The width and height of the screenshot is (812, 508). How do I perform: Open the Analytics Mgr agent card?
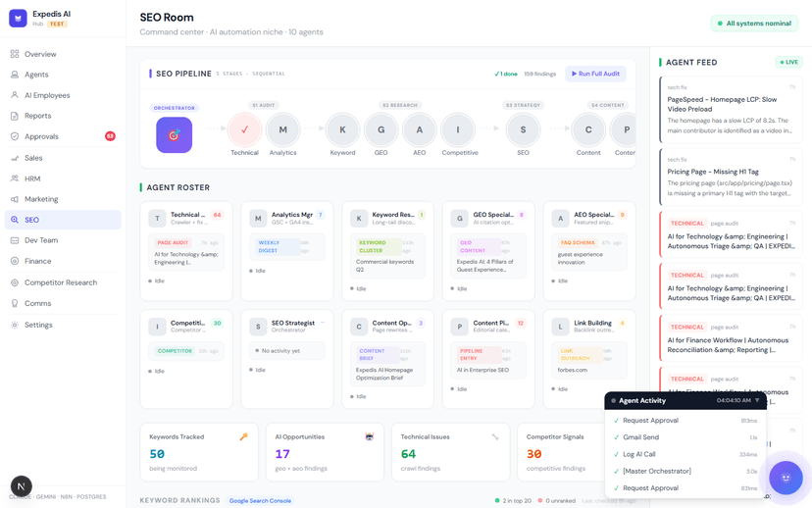pos(287,251)
